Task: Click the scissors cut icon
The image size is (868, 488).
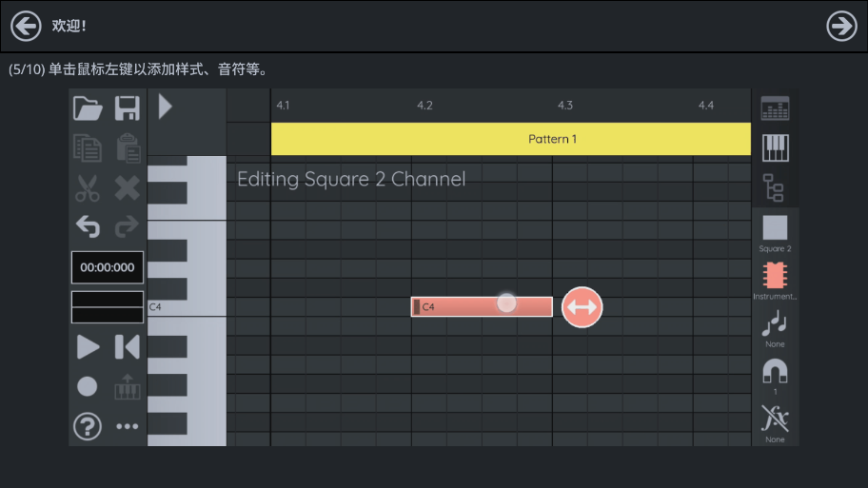Action: pos(88,188)
